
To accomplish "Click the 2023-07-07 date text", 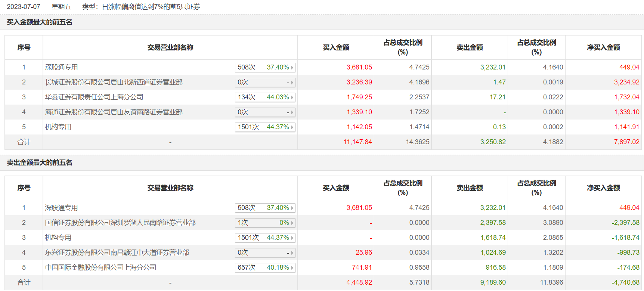I will 23,7.
